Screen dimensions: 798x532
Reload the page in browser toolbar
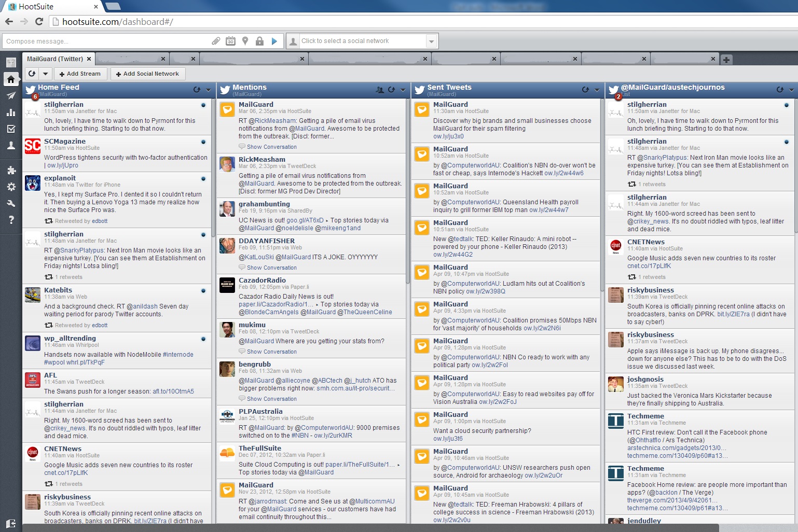click(39, 21)
